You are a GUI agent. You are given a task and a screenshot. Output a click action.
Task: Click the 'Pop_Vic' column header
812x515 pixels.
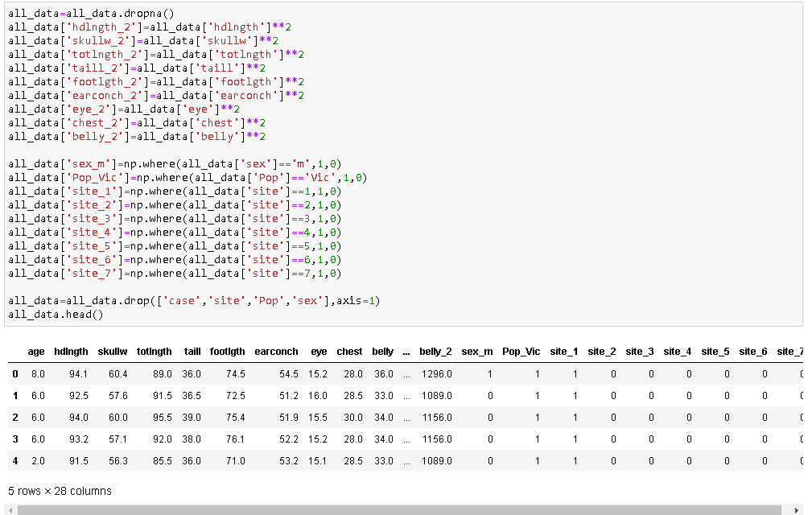coord(521,352)
